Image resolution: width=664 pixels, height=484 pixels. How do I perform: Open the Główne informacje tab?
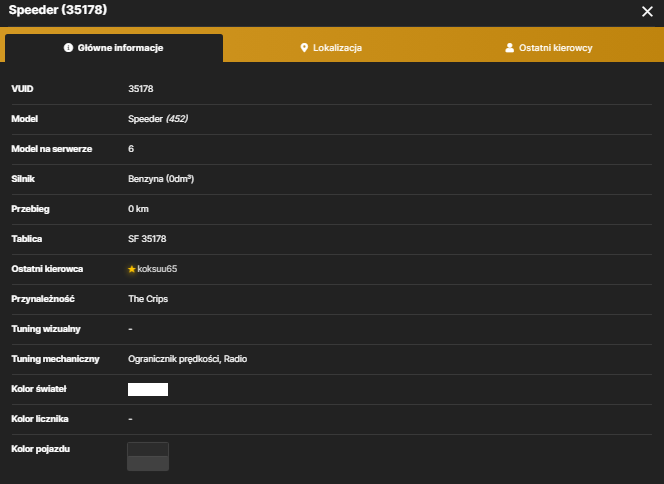114,48
